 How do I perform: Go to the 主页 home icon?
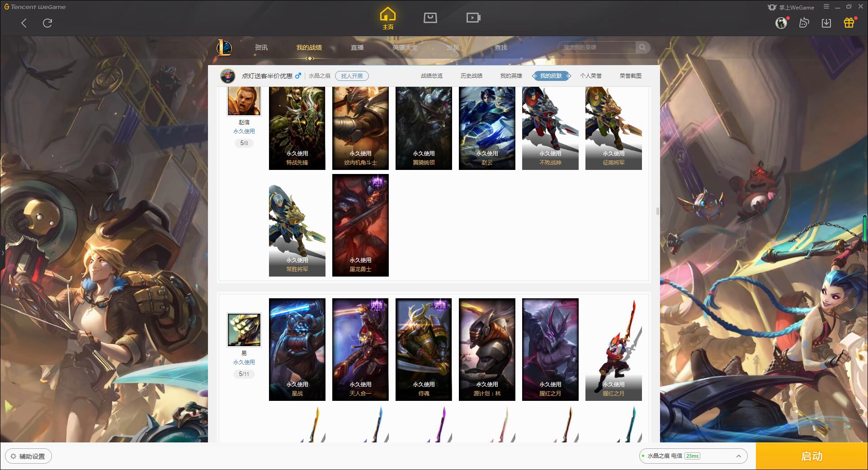pos(387,19)
